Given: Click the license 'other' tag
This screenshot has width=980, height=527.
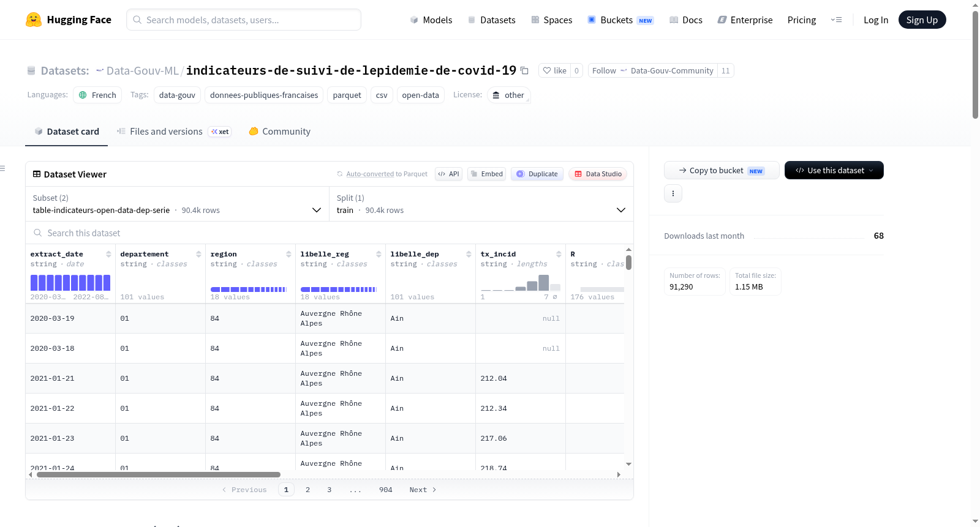Looking at the screenshot, I should click(x=508, y=95).
